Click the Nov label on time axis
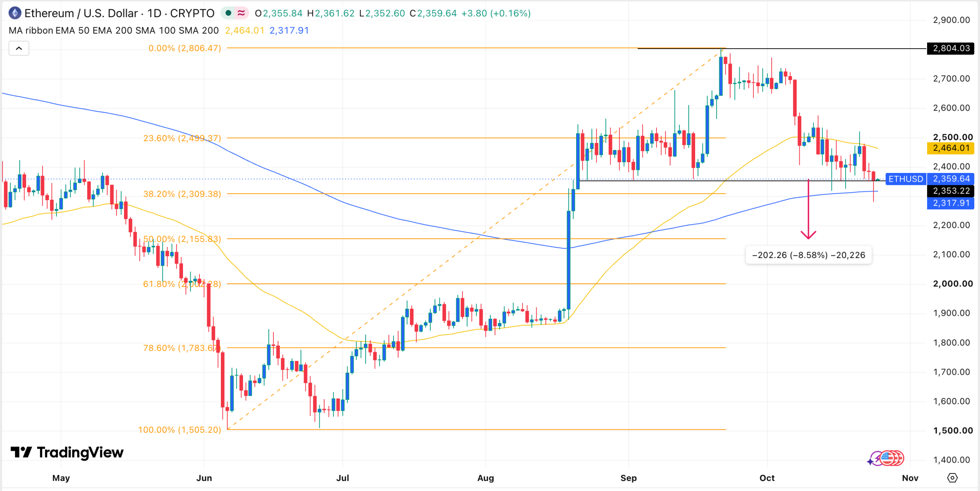 pyautogui.click(x=910, y=478)
